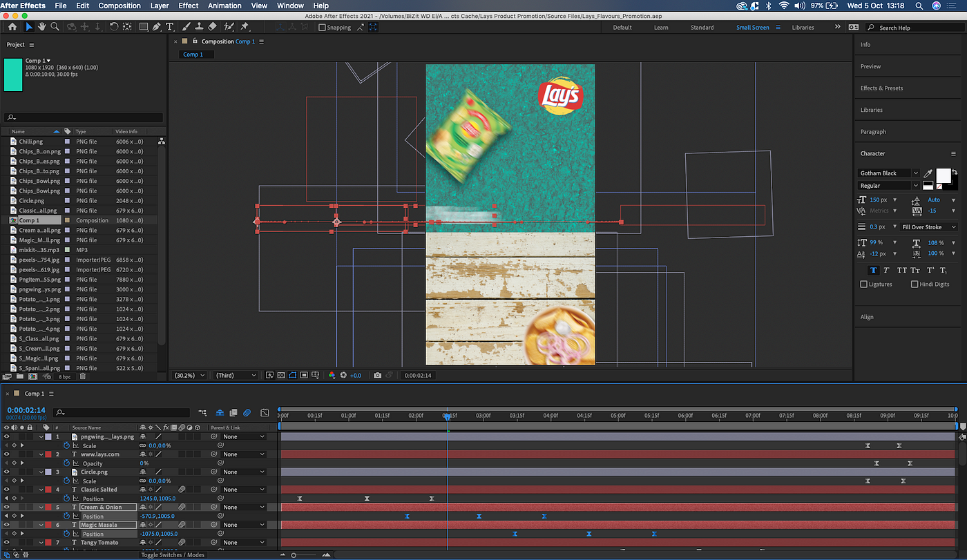The height and width of the screenshot is (560, 967).
Task: Open the Fill Over Stroke dropdown
Action: tap(929, 226)
